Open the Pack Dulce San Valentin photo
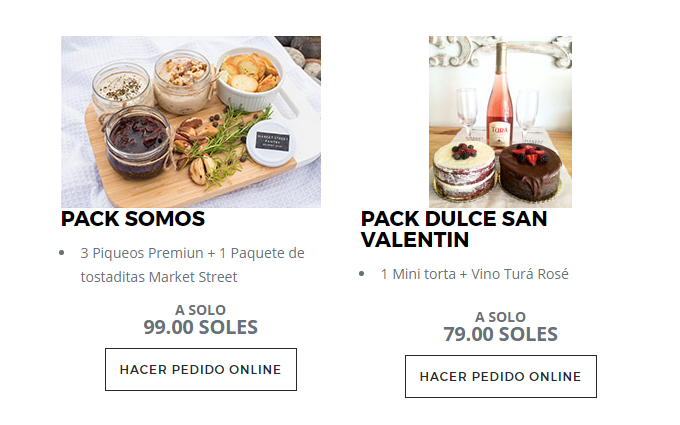The width and height of the screenshot is (680, 425). (x=500, y=122)
